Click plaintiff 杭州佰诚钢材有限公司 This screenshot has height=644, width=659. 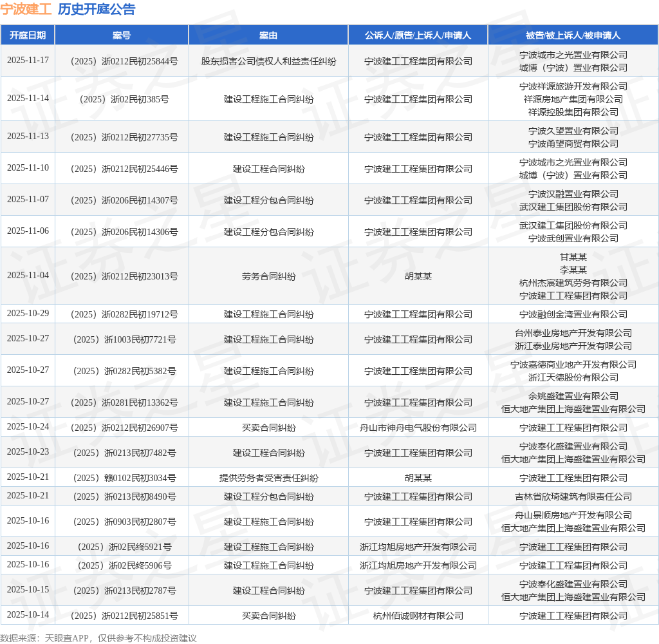(418, 616)
